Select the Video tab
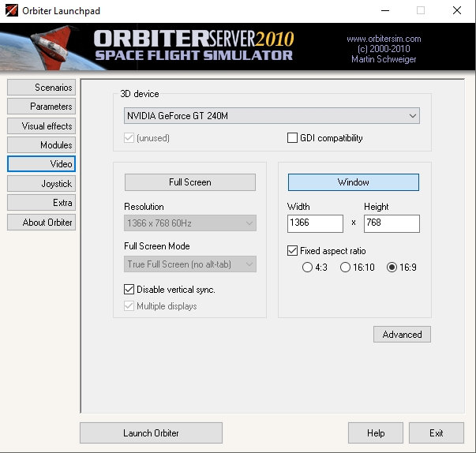The height and width of the screenshot is (453, 476). click(x=41, y=164)
